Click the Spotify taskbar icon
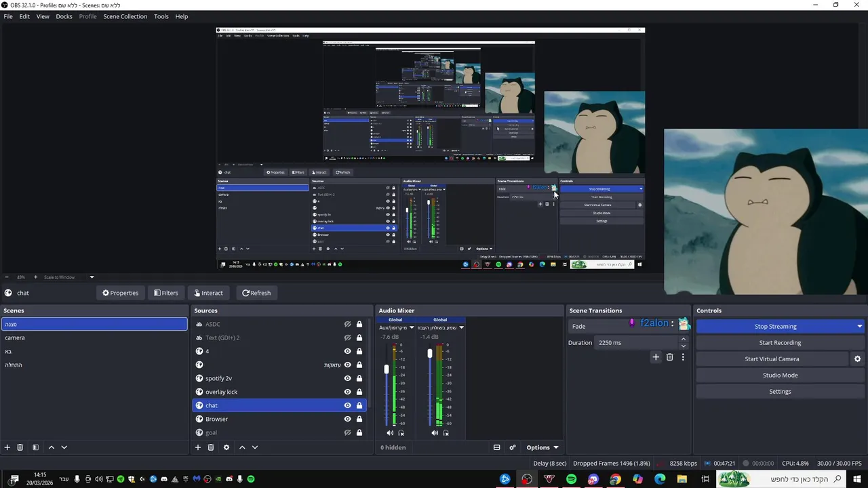 [572, 479]
